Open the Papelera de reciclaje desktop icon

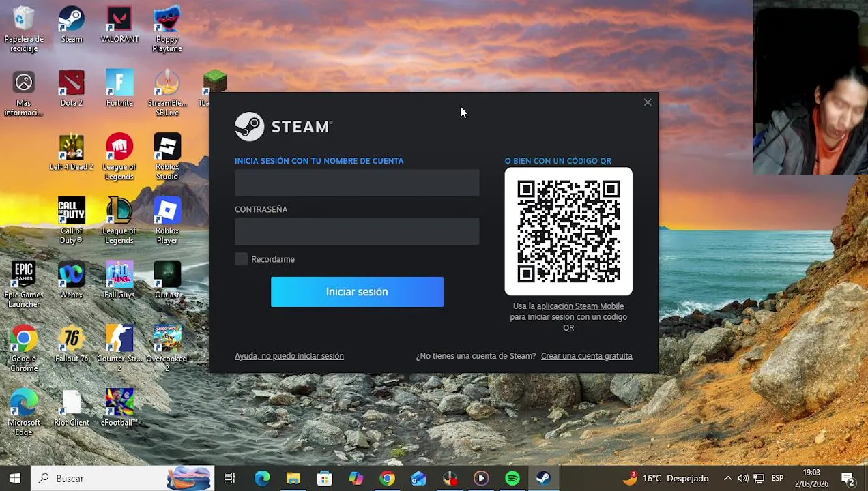coord(24,30)
